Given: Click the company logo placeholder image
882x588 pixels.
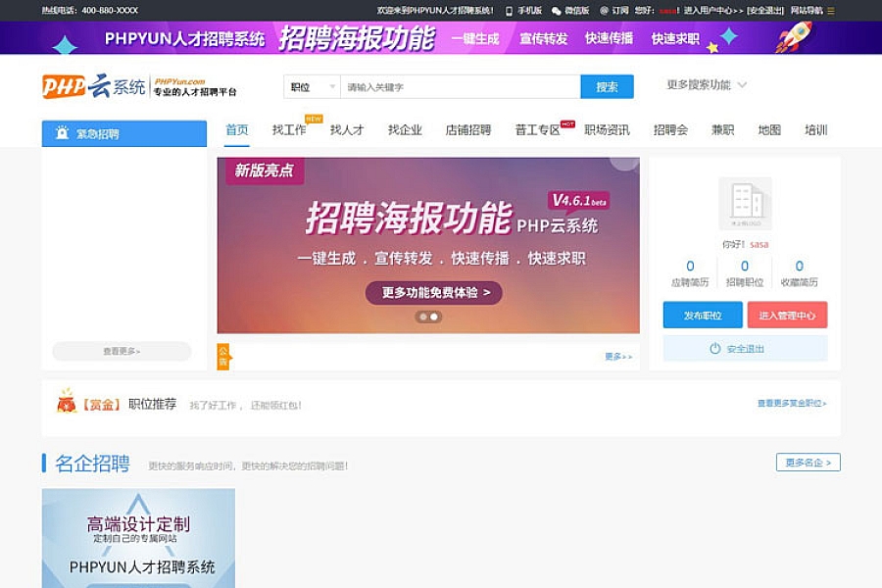Looking at the screenshot, I should [746, 203].
